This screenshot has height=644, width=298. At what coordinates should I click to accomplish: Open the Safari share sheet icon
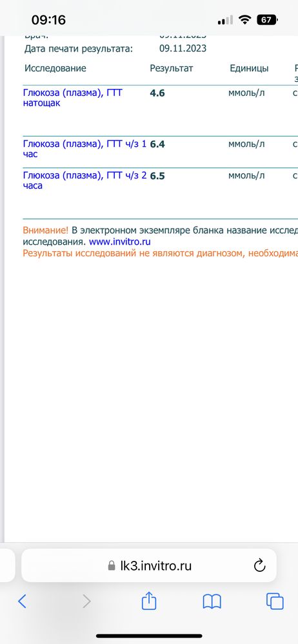[149, 600]
